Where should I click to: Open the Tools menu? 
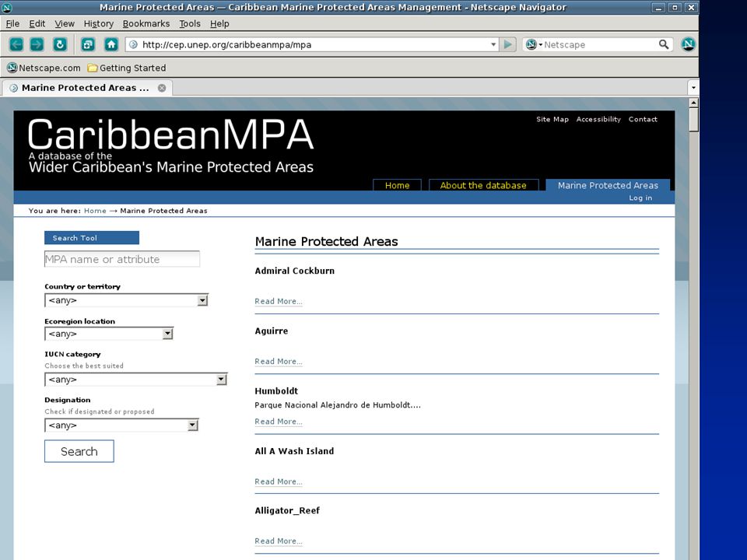point(190,23)
